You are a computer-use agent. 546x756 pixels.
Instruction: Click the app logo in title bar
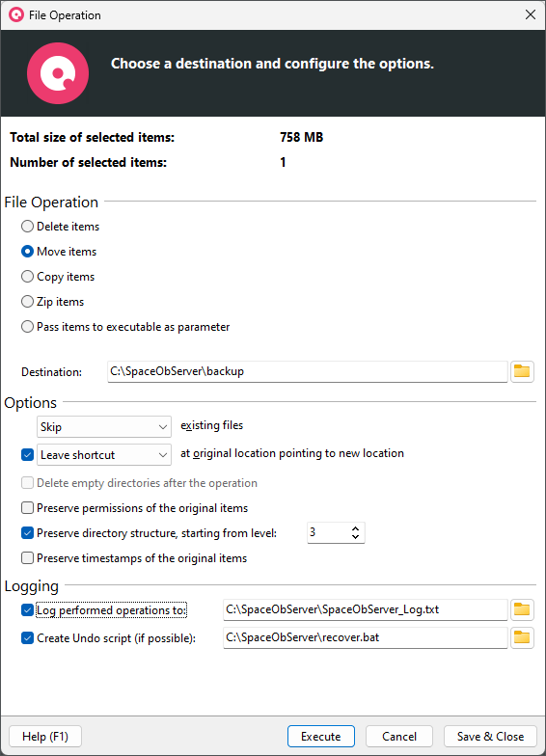pos(15,15)
